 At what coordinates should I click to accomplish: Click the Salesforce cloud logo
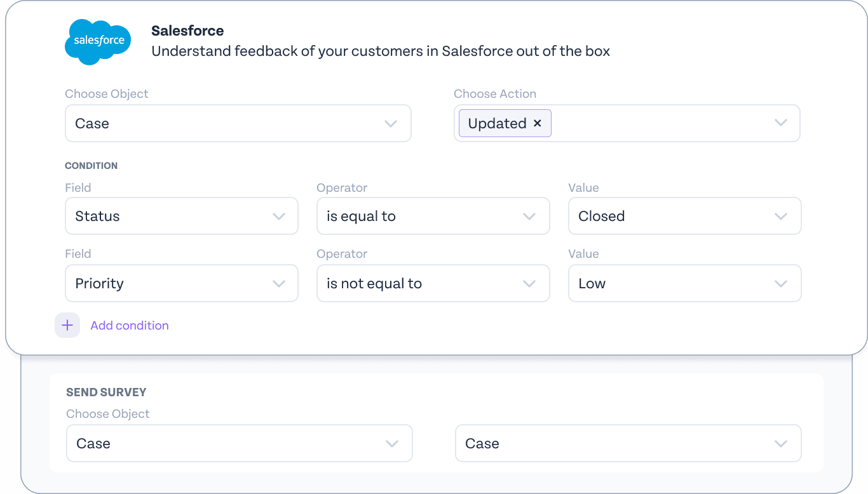click(98, 41)
